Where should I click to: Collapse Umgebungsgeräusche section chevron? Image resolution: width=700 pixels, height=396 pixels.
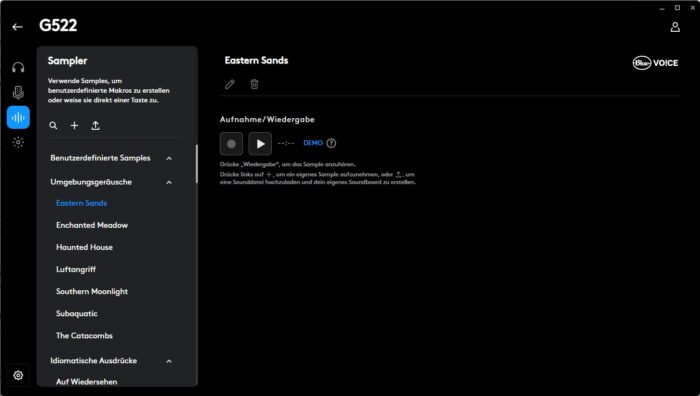tap(169, 183)
